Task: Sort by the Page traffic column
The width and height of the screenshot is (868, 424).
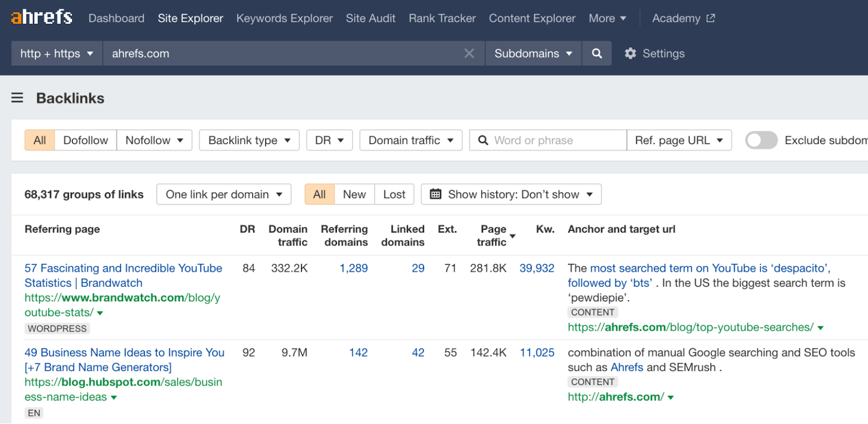Action: 493,236
